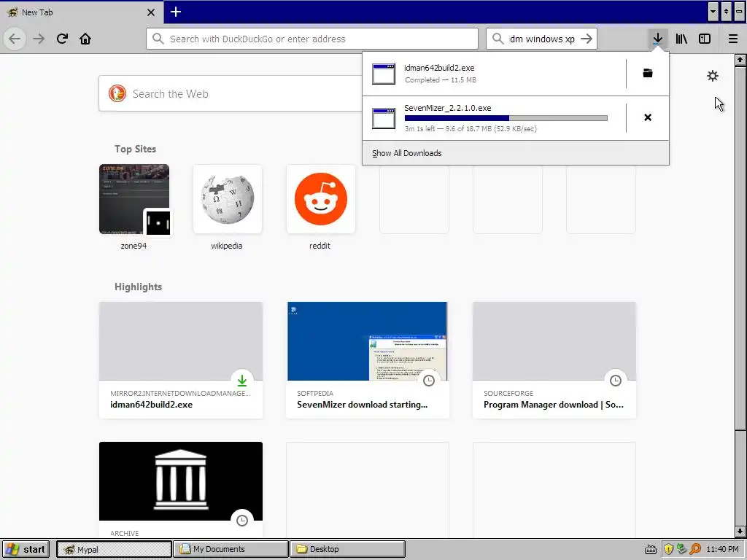This screenshot has width=747, height=560.
Task: Click the SevenMizer file icon
Action: tap(384, 118)
